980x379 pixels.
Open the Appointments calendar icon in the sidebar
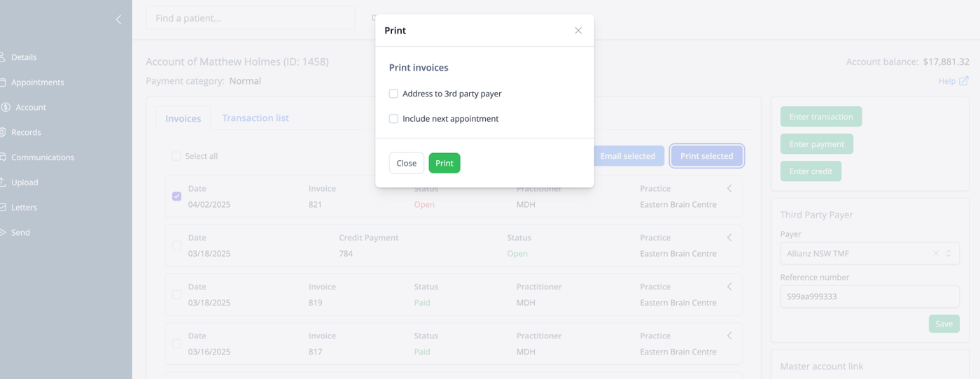pos(2,83)
